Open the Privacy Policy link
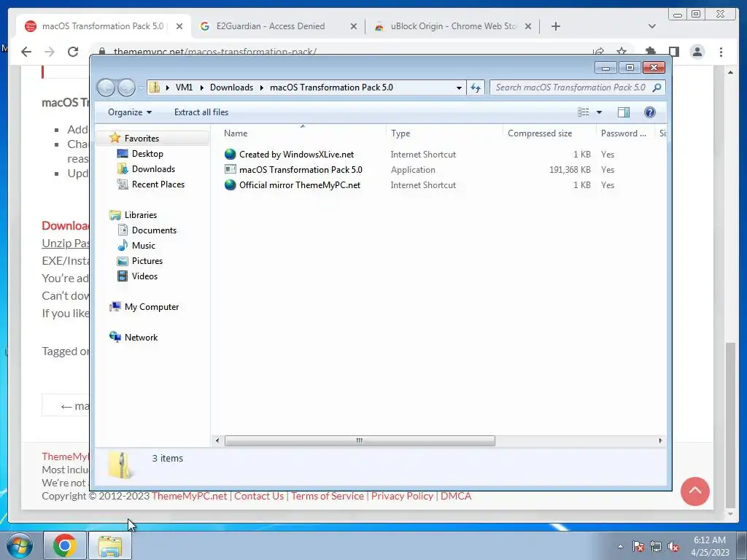The image size is (747, 560). pos(402,496)
